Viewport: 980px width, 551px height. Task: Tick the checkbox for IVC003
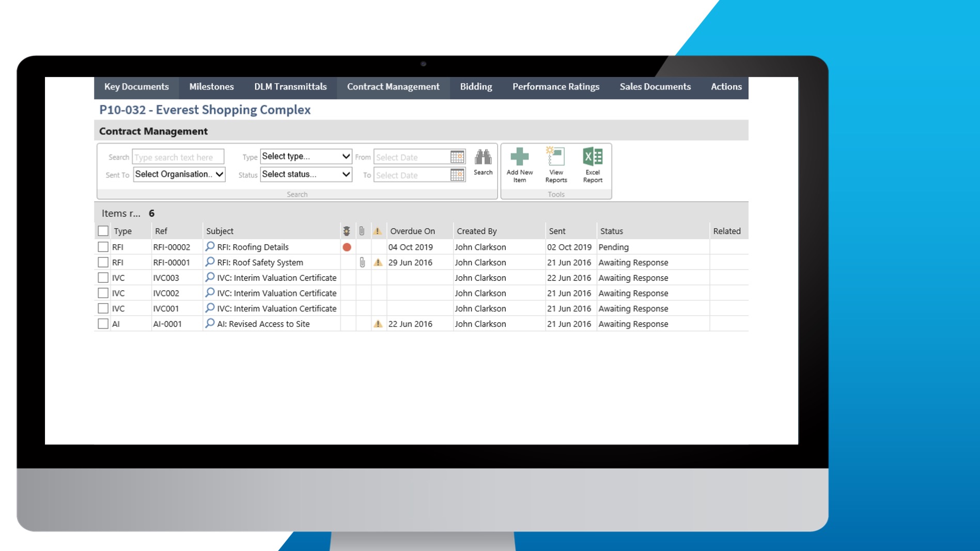point(103,278)
